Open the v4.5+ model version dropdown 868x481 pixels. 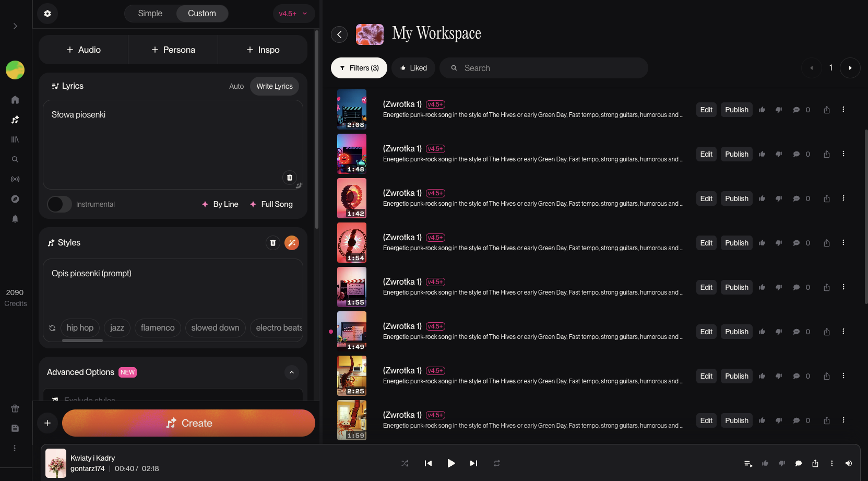(x=293, y=14)
